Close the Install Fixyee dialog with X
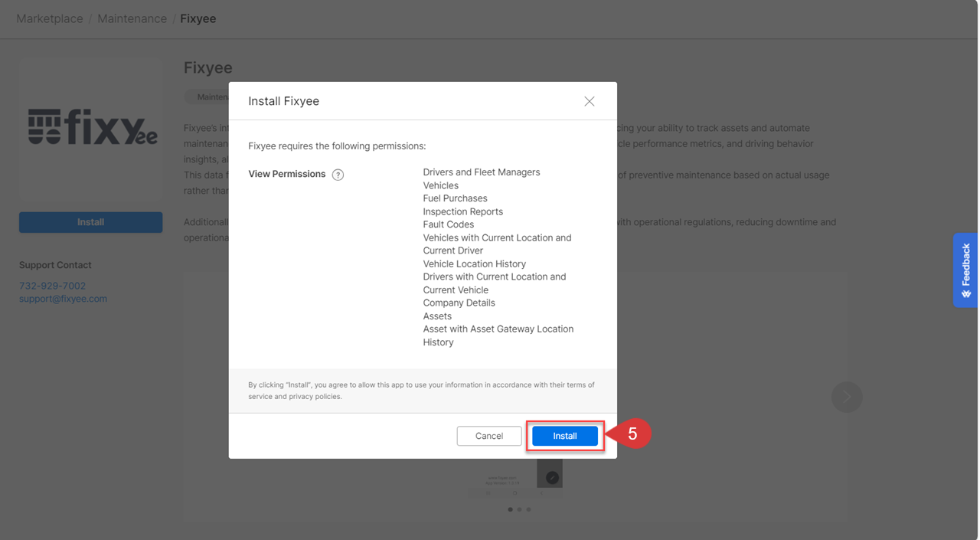Viewport: 980px width, 540px height. [590, 101]
